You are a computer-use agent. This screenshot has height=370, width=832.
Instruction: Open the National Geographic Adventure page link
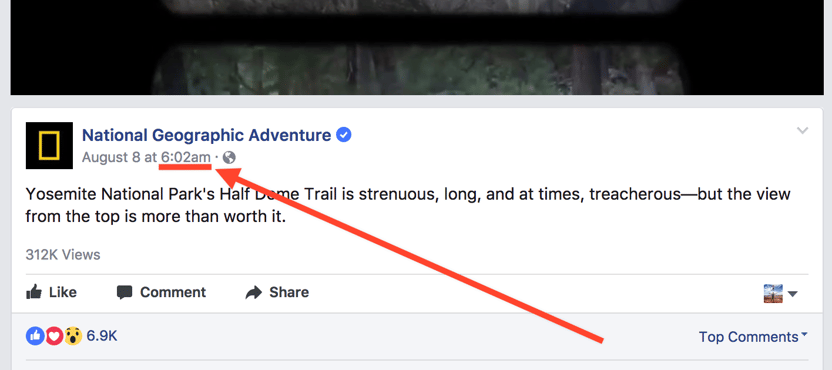(x=206, y=135)
